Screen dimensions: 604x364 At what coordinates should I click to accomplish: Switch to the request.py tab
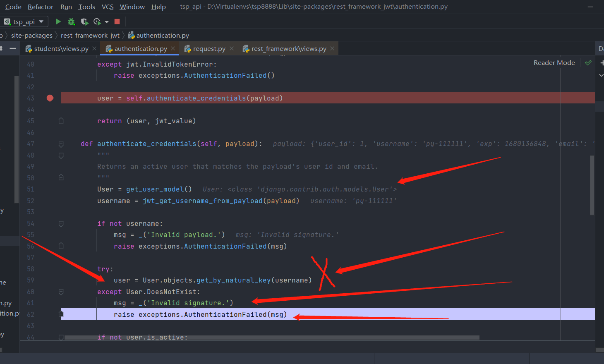[x=209, y=49]
